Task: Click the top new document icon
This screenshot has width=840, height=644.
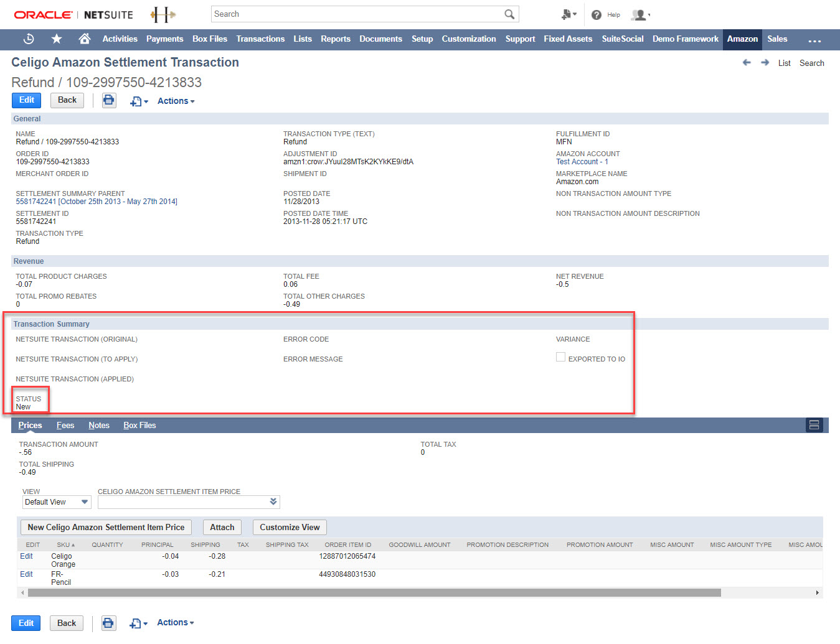Action: tap(138, 101)
